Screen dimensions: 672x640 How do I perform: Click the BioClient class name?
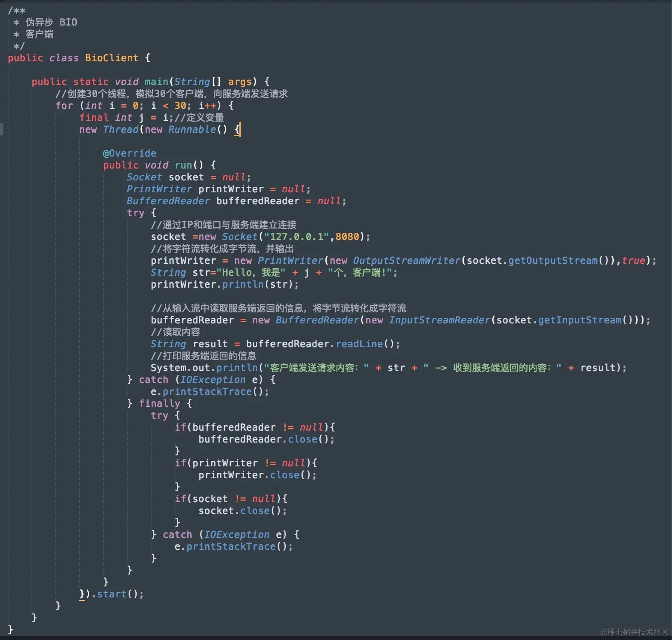(x=112, y=58)
